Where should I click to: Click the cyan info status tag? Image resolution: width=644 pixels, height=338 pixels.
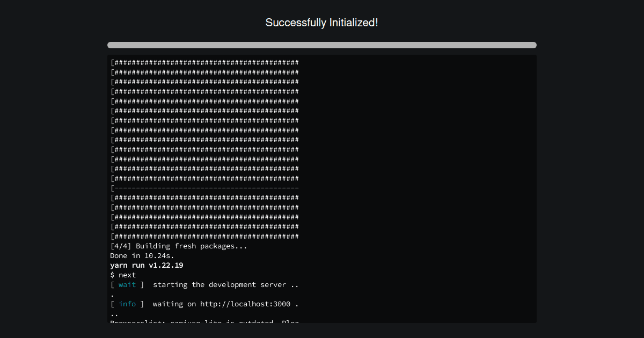point(127,304)
